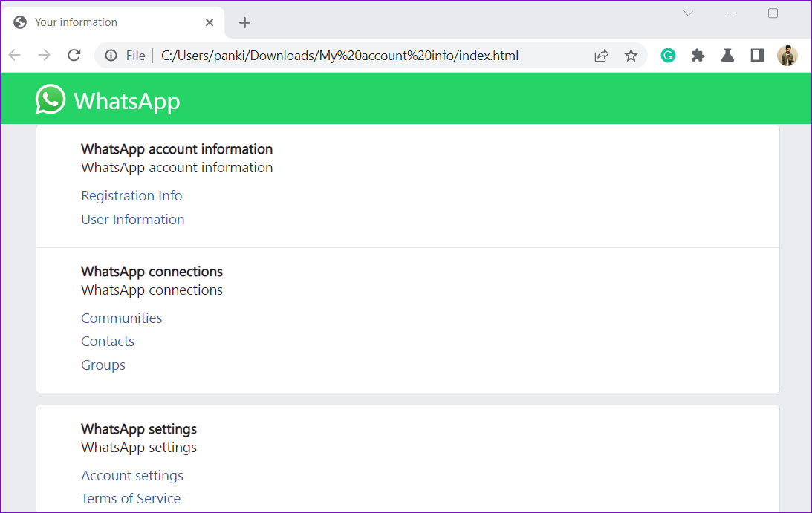The image size is (812, 513).
Task: Bookmark this page with the star icon
Action: (x=631, y=56)
